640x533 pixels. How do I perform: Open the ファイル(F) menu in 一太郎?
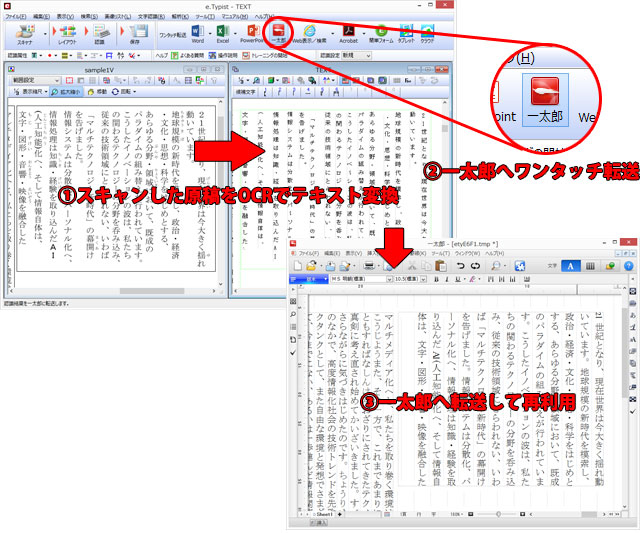tap(308, 253)
